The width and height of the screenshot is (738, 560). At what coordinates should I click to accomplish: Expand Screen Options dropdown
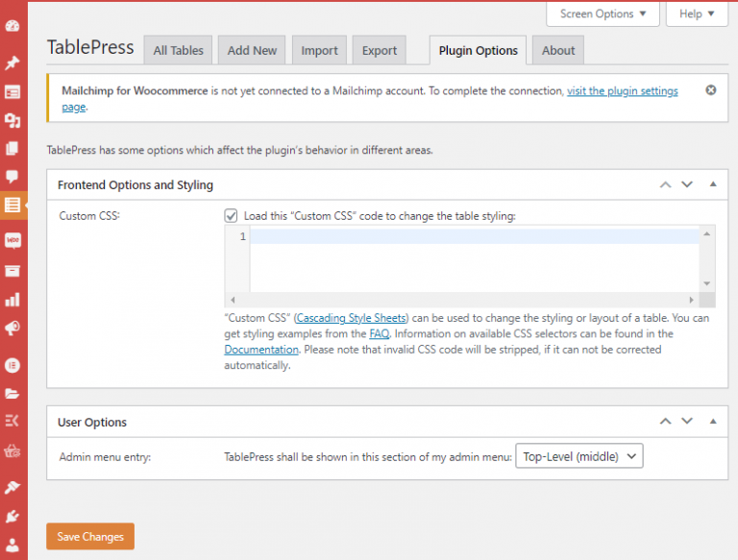[603, 14]
